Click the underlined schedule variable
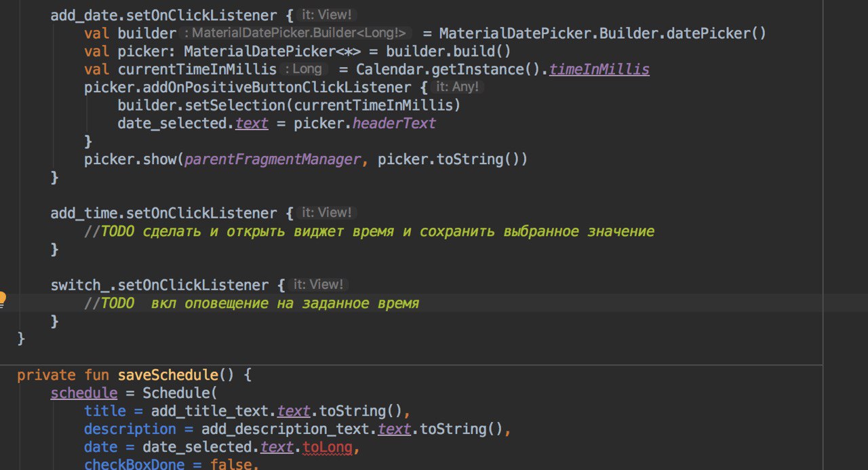 (84, 393)
